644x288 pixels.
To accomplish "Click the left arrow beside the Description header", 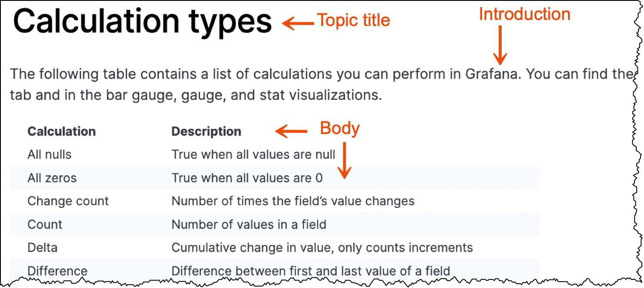I will 292,131.
